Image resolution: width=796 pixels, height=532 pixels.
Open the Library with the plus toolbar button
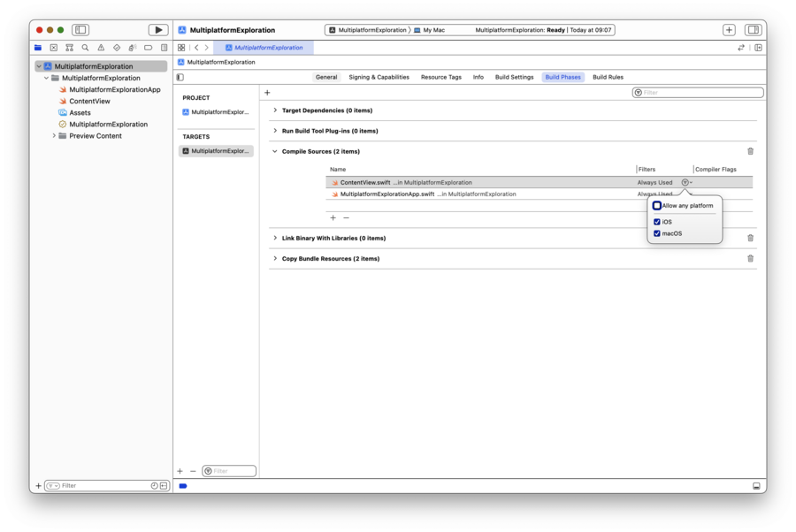pos(729,30)
